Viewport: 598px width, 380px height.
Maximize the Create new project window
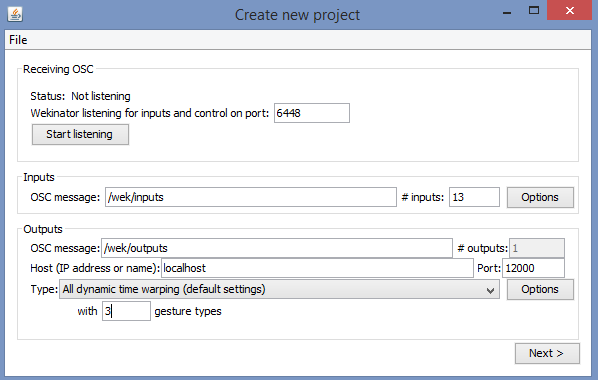pyautogui.click(x=534, y=11)
